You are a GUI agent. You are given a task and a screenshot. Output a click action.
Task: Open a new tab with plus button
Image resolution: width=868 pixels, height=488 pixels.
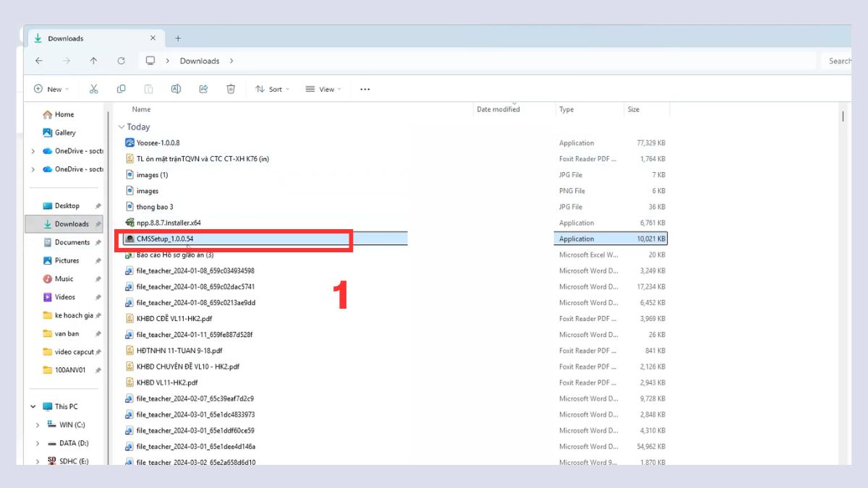pos(178,38)
